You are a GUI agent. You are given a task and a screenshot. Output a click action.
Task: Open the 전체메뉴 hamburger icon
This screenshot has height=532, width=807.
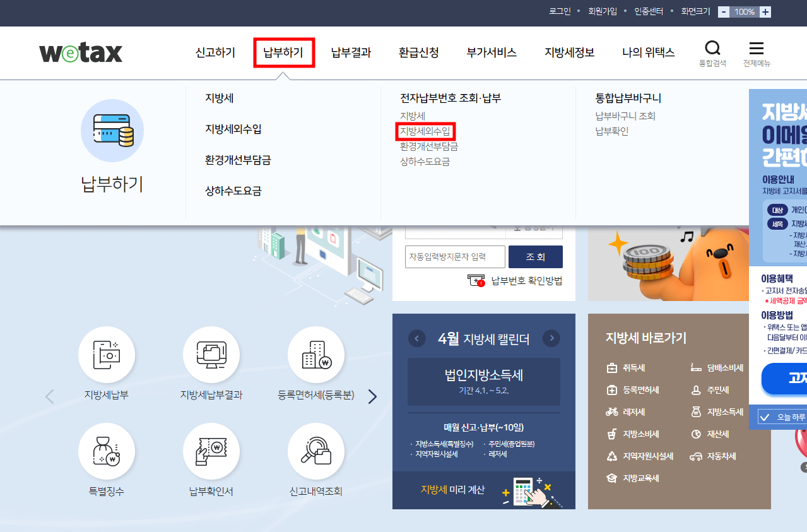click(x=757, y=47)
